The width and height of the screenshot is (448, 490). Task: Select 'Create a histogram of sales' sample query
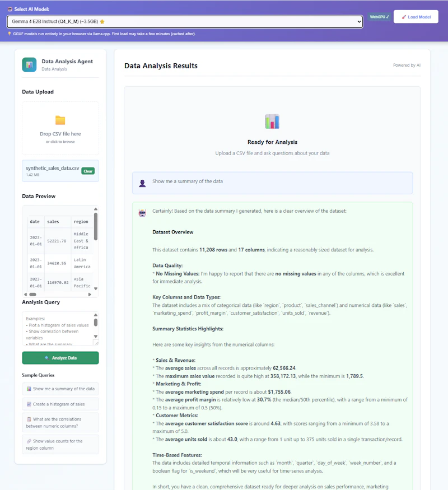(x=60, y=404)
